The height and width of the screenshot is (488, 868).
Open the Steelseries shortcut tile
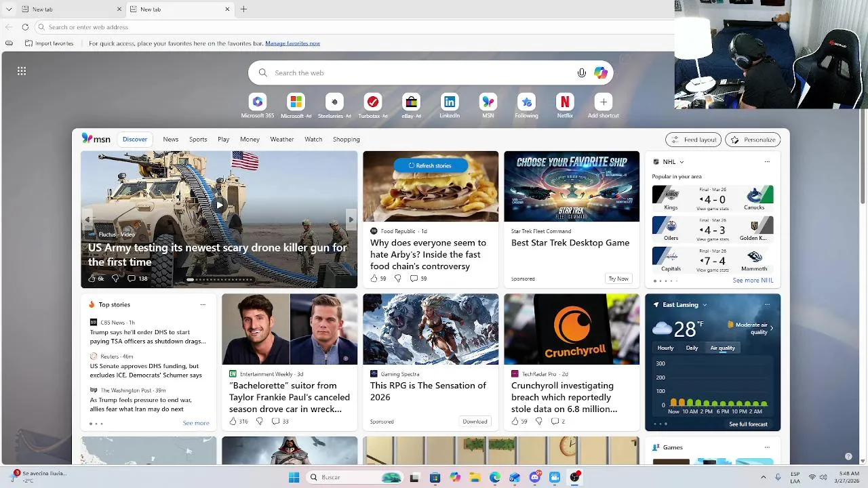click(334, 102)
